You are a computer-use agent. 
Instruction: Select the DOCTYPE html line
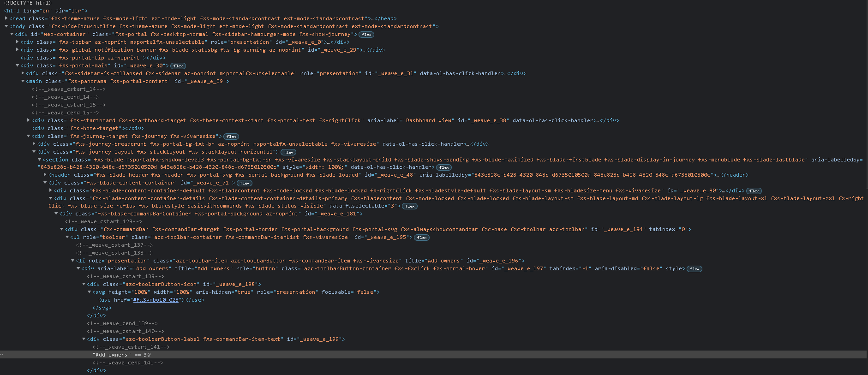point(28,3)
